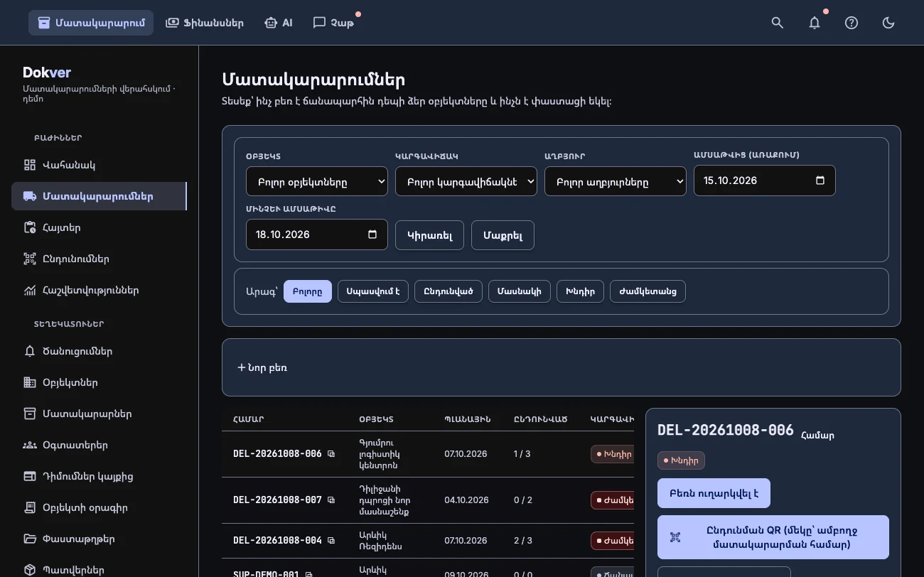Open Ընդունումներ QR section in sidebar
Viewport: 924px width, 577px height.
tap(99, 259)
